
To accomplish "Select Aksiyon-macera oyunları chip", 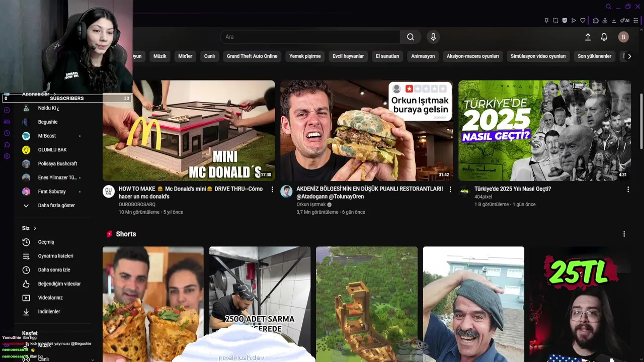I will pos(473,56).
